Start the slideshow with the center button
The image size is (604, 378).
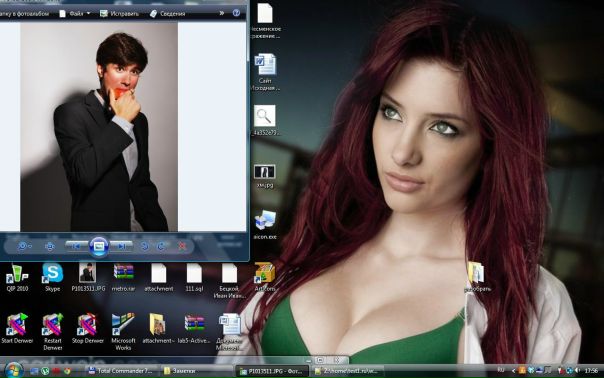coord(99,246)
